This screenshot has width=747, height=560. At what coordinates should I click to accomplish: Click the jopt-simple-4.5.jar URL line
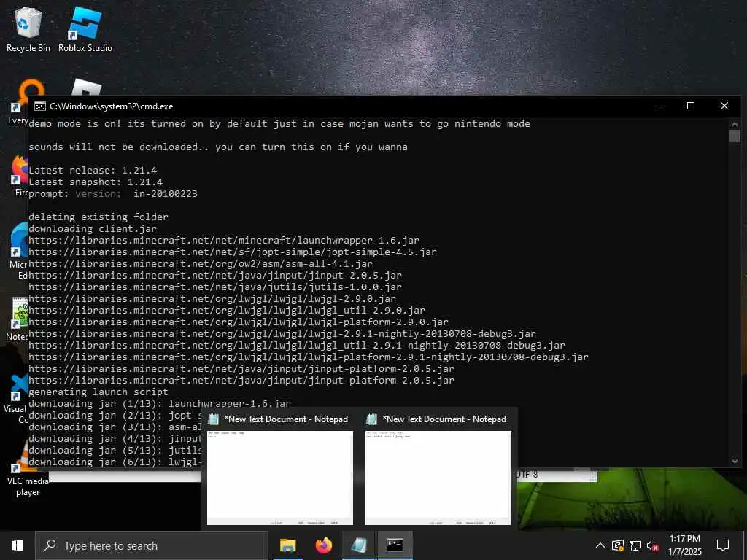(x=233, y=252)
